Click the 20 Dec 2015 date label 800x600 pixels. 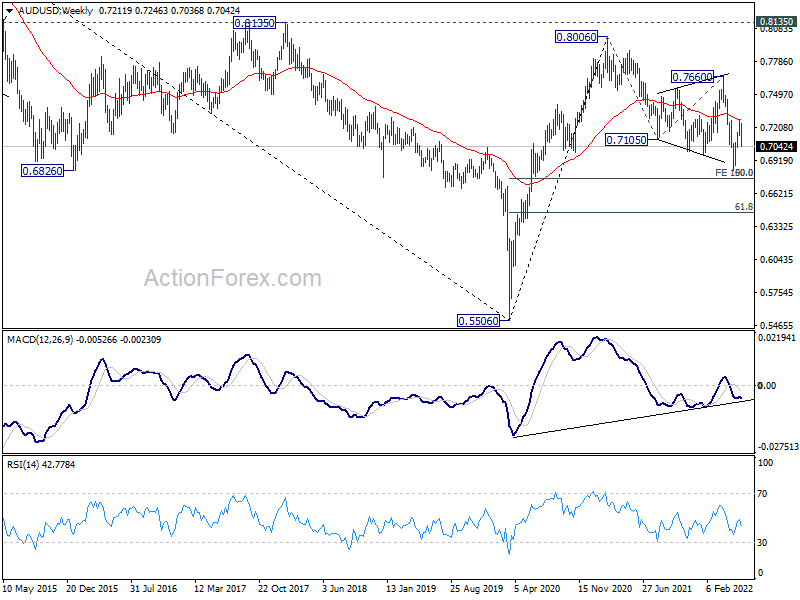point(92,589)
